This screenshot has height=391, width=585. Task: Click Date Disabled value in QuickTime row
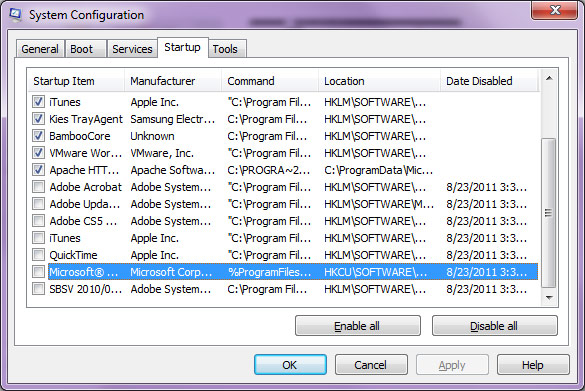tap(487, 255)
